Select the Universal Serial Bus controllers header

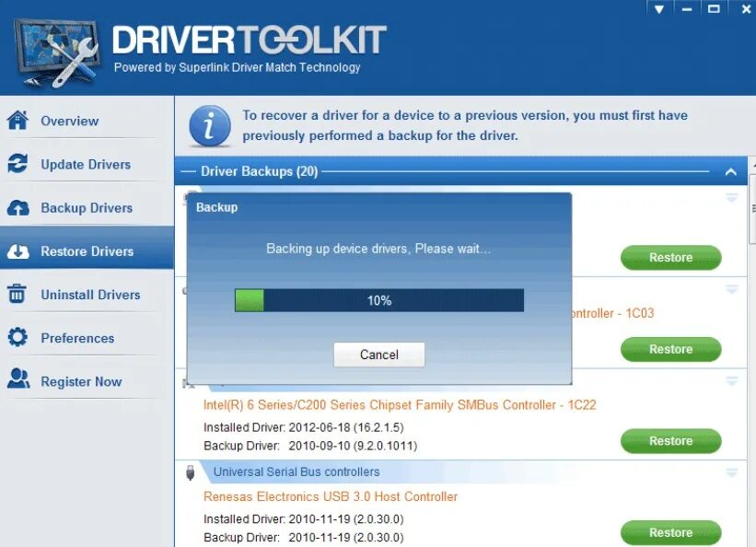point(297,471)
